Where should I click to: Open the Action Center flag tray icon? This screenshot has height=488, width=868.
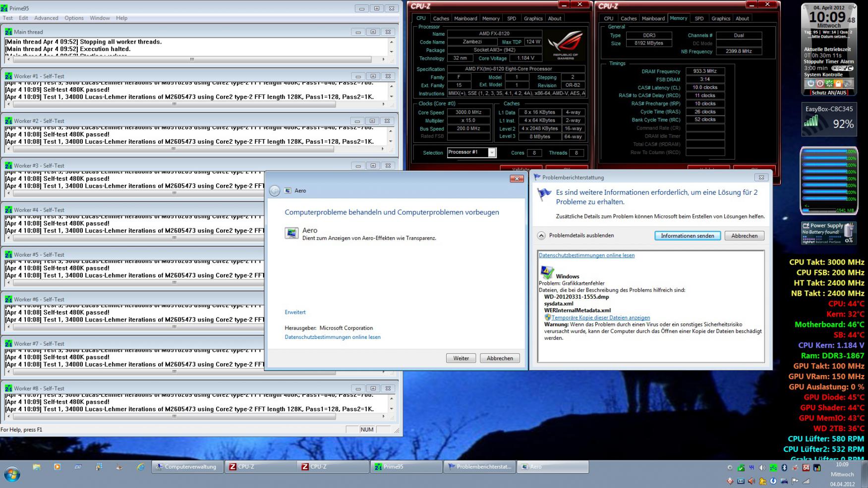(x=795, y=481)
